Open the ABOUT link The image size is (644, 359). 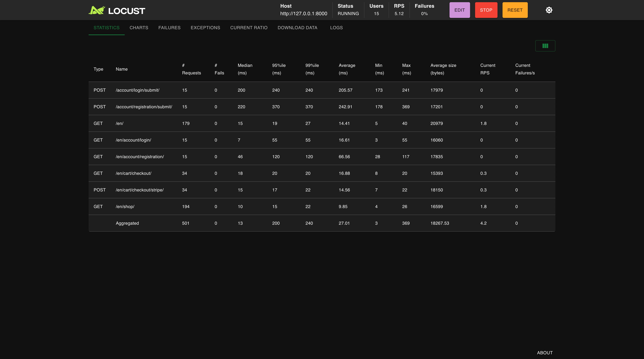(545, 353)
